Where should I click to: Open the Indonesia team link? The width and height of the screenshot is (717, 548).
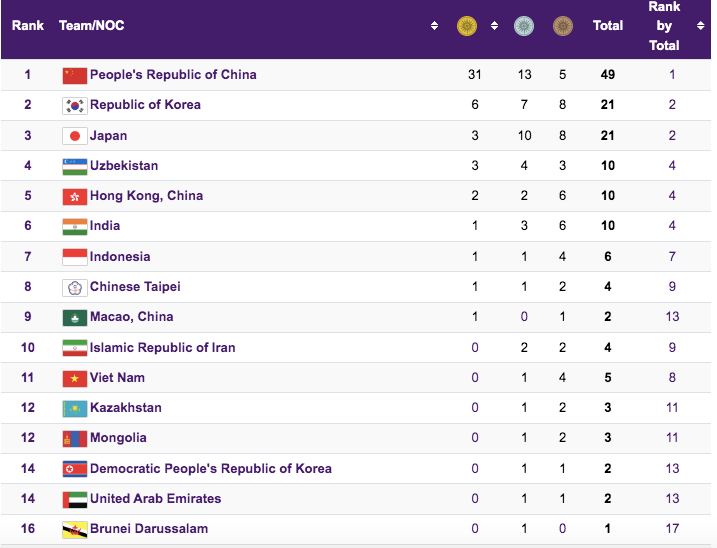(x=120, y=257)
